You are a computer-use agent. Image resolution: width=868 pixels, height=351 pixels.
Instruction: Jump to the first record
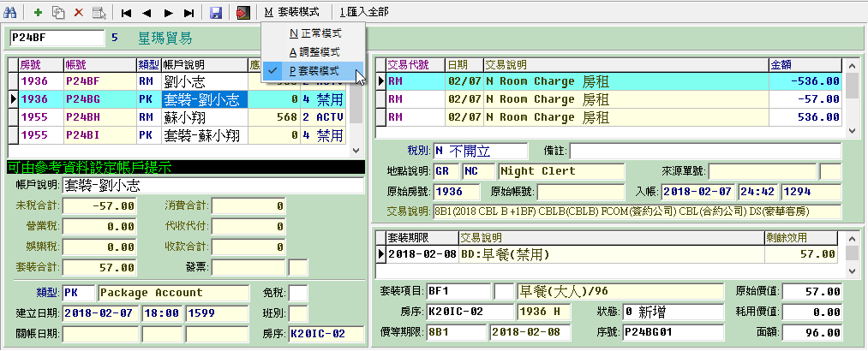pyautogui.click(x=127, y=13)
